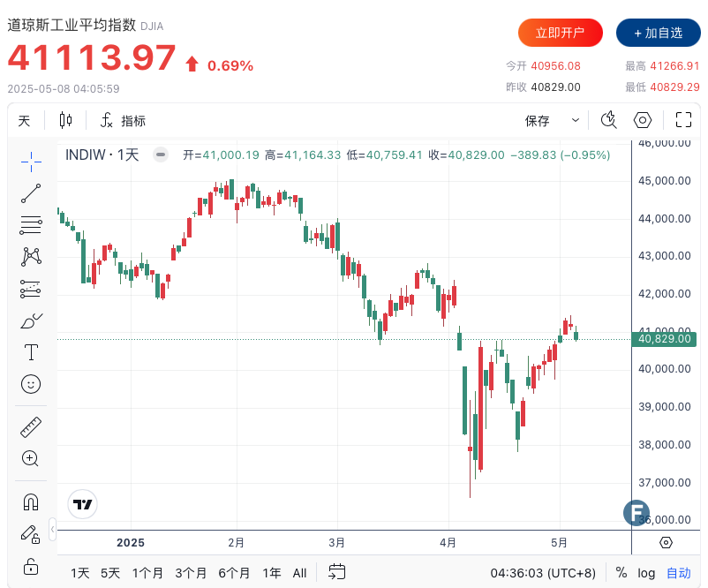
Task: Toggle logarithmic scale with log
Action: (x=647, y=573)
